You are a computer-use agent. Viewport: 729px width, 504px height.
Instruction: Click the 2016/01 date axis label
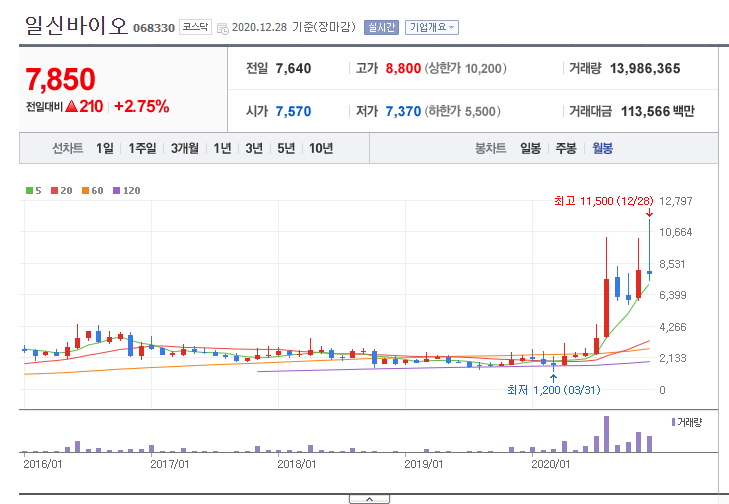click(42, 464)
